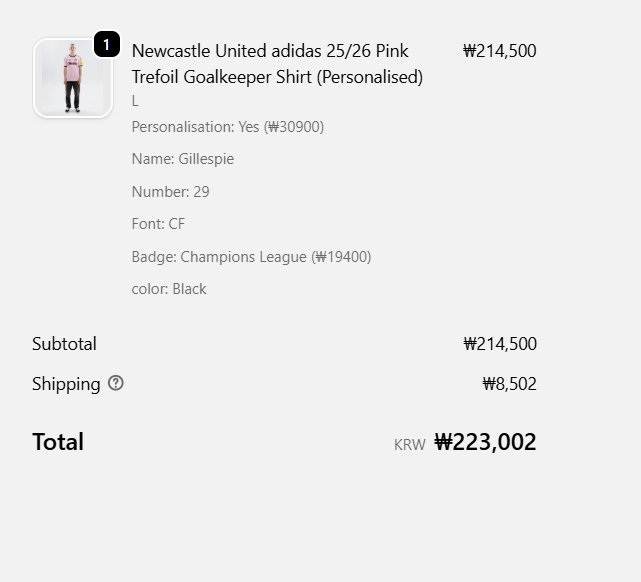Click the (₩19400) badge price text
641x582 pixels.
pyautogui.click(x=341, y=257)
